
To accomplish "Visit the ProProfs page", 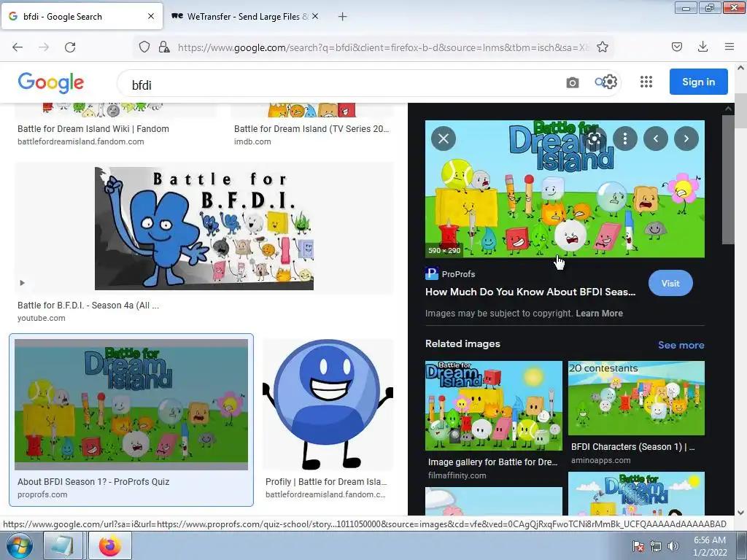I will [670, 284].
